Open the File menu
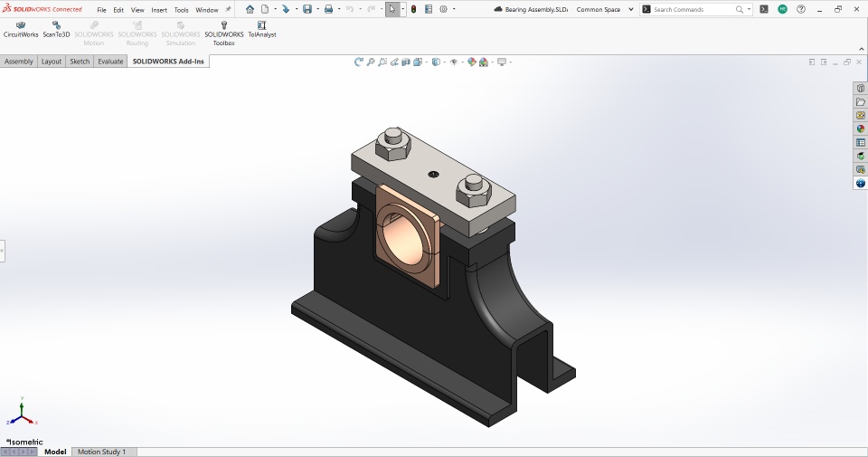 102,10
